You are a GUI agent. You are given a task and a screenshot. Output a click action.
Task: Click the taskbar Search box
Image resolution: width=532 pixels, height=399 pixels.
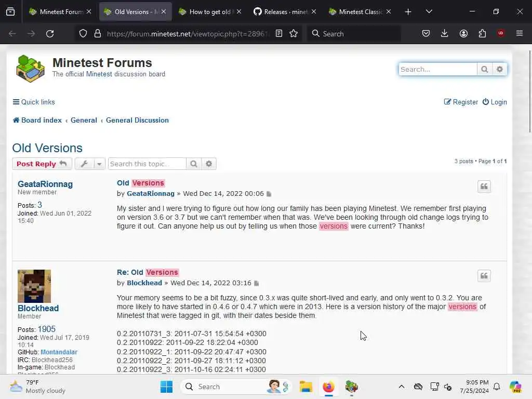click(x=236, y=387)
